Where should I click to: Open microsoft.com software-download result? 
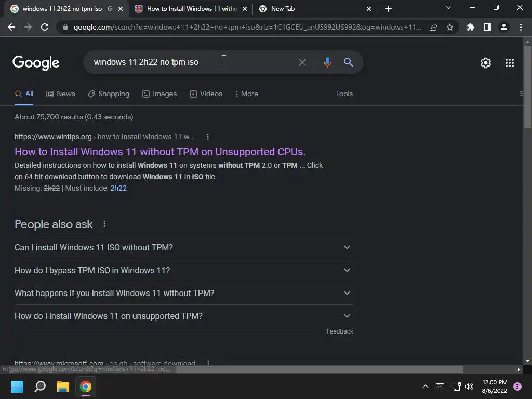(x=105, y=363)
